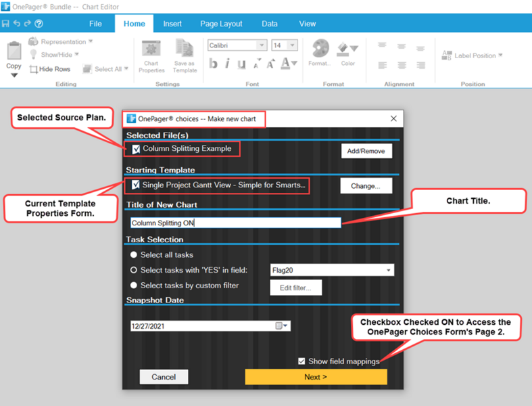Expand the Copy dropdown arrow
Image resolution: width=532 pixels, height=406 pixels.
tap(14, 75)
